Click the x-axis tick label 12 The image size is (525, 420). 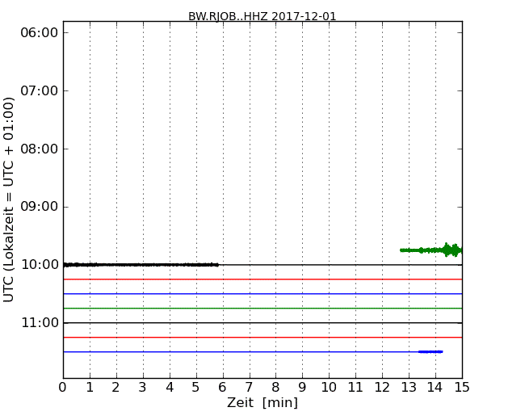tap(382, 387)
